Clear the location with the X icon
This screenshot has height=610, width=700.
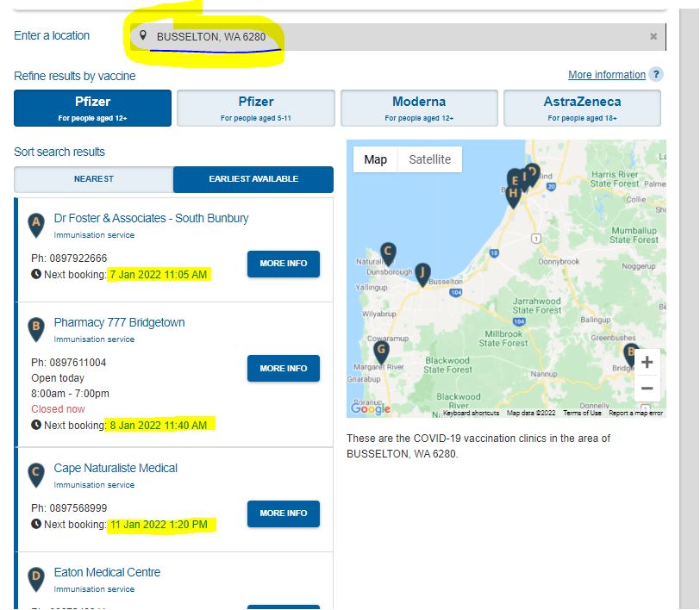[653, 36]
